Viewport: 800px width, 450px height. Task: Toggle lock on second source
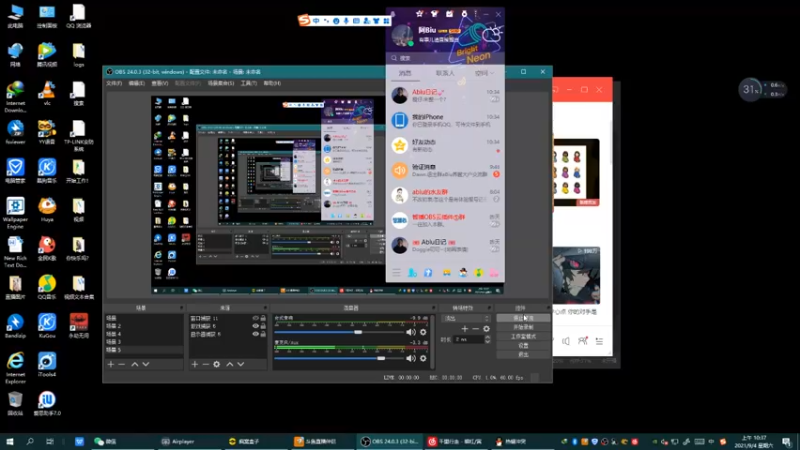(263, 326)
